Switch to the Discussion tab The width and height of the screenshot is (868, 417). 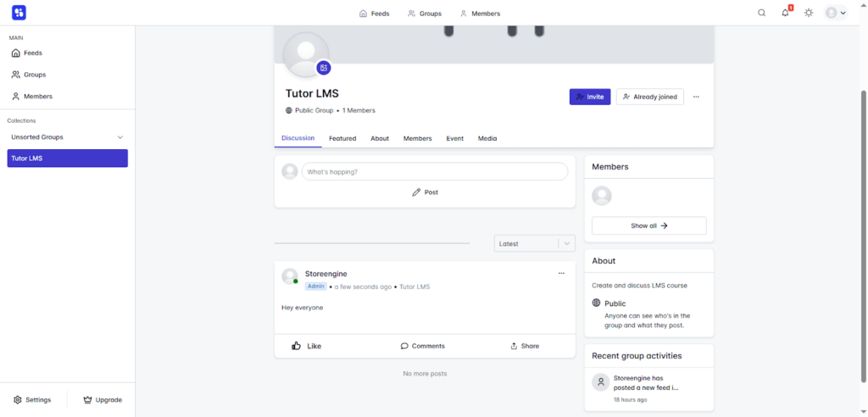[298, 138]
